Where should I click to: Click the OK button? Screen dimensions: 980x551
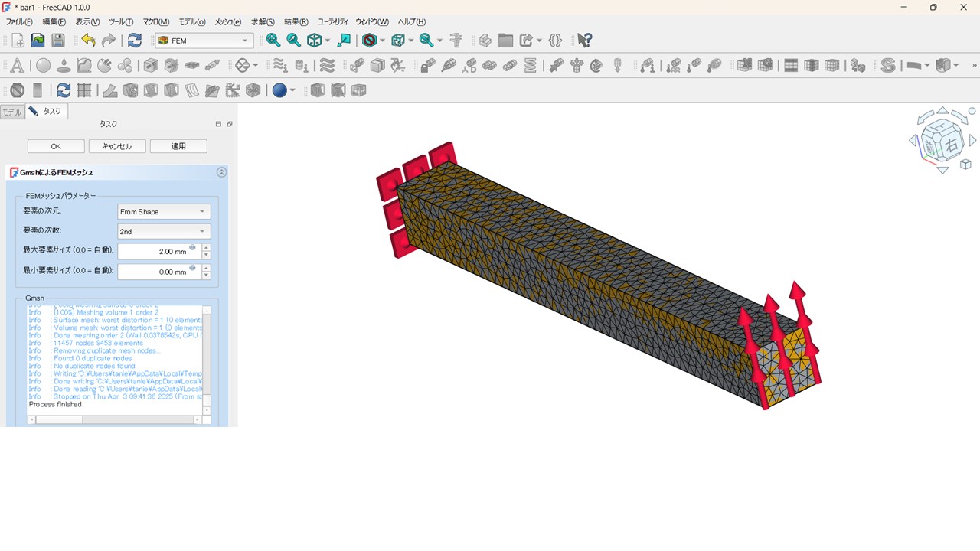(x=56, y=146)
